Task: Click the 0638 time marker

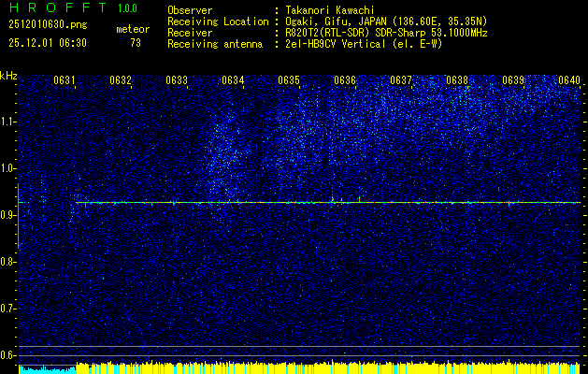Action: pos(457,80)
